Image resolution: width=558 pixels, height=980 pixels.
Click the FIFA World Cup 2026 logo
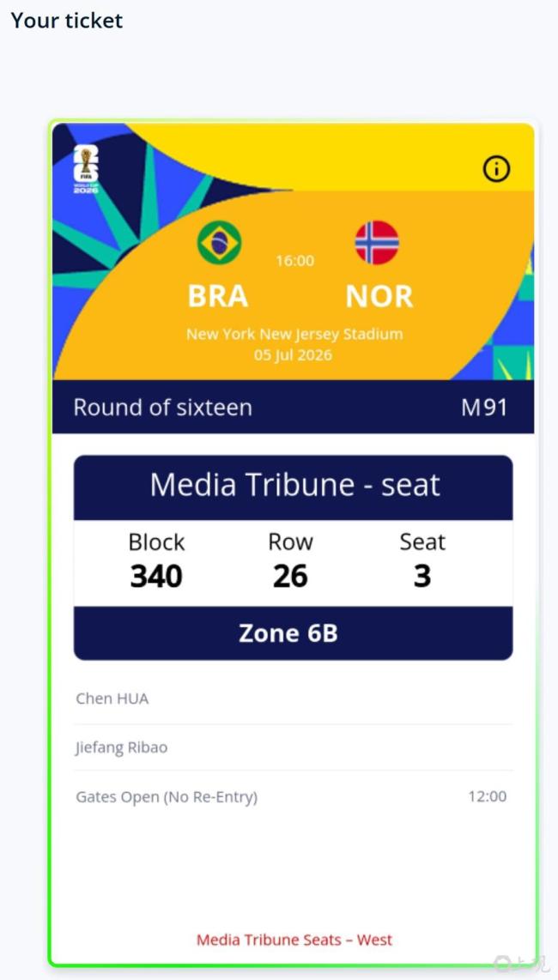[86, 169]
